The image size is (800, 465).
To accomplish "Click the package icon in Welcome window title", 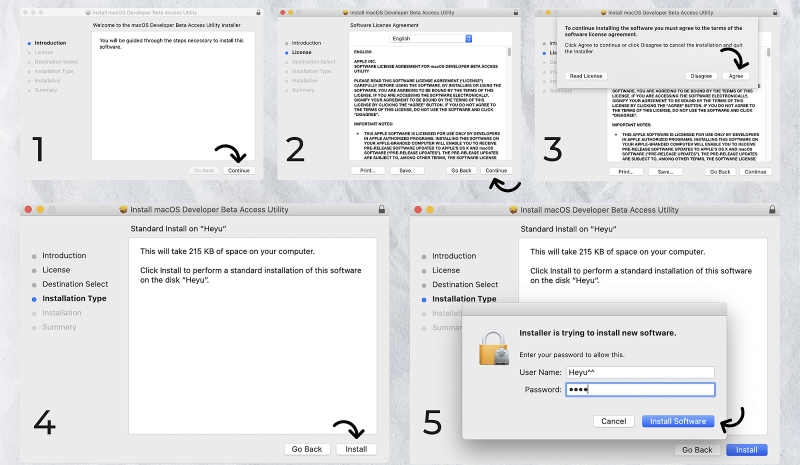I will pyautogui.click(x=88, y=12).
